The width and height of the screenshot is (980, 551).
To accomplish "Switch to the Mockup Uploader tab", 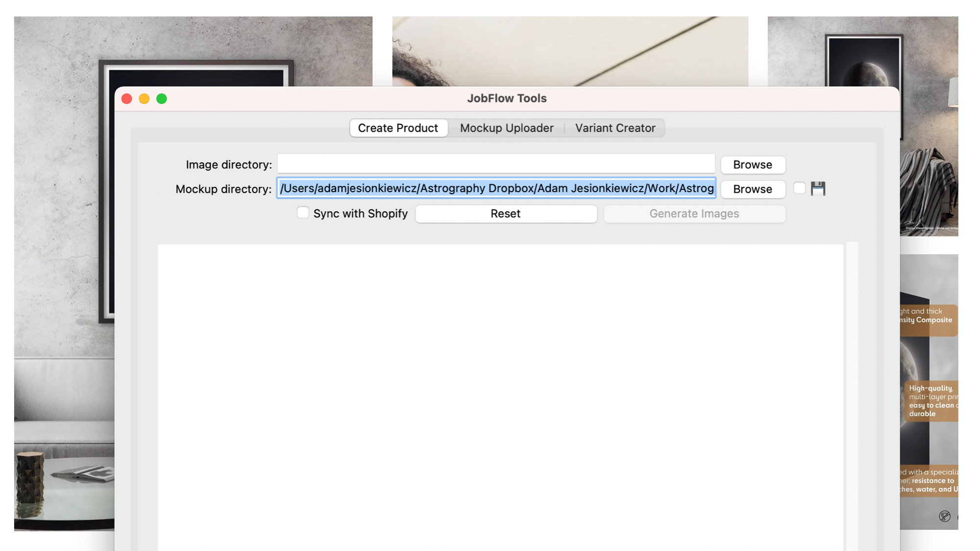I will (x=506, y=128).
